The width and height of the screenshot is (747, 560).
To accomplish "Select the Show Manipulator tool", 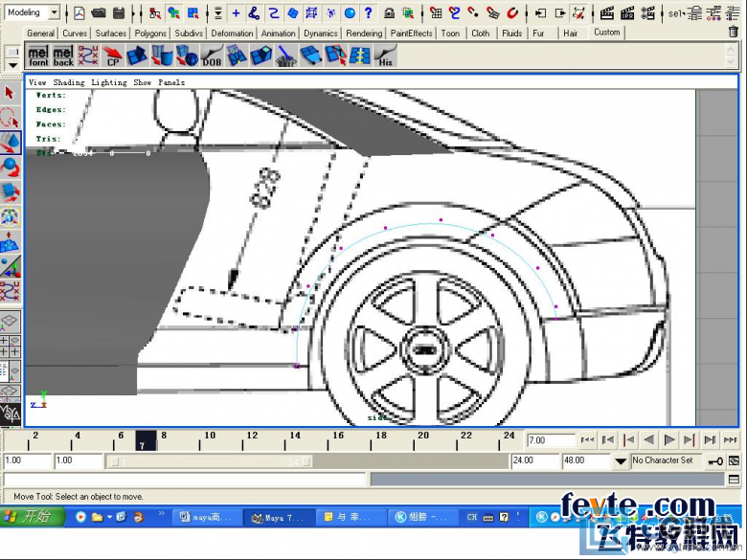I will pos(10,267).
